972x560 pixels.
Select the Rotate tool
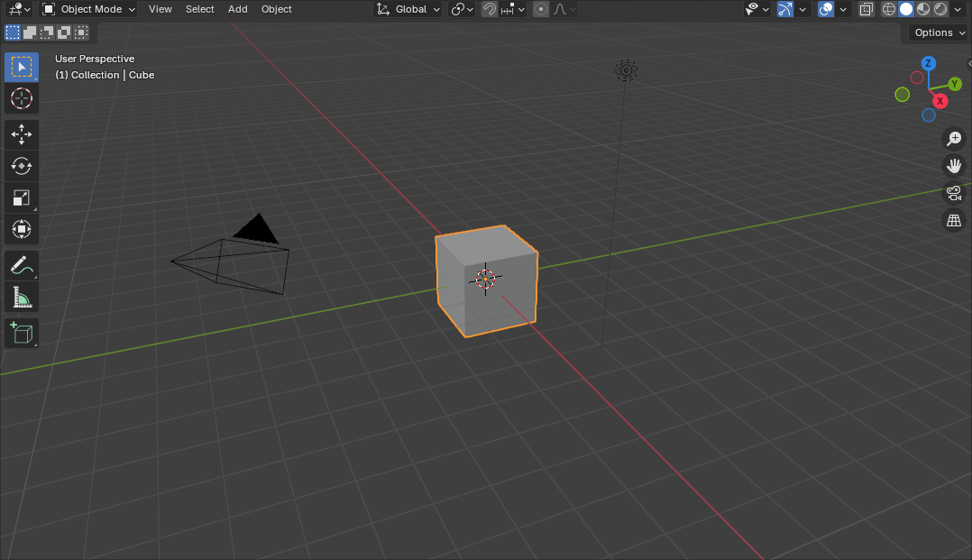pos(22,166)
